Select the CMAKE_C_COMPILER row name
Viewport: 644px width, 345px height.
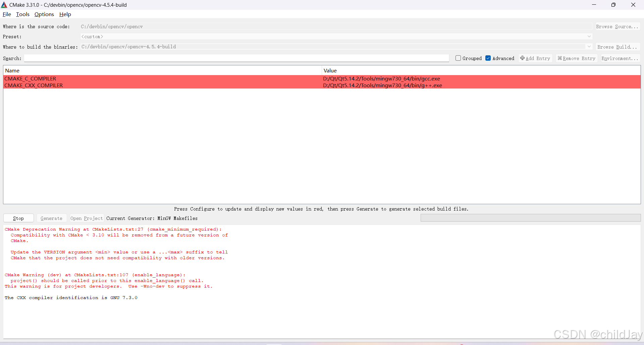(30, 78)
